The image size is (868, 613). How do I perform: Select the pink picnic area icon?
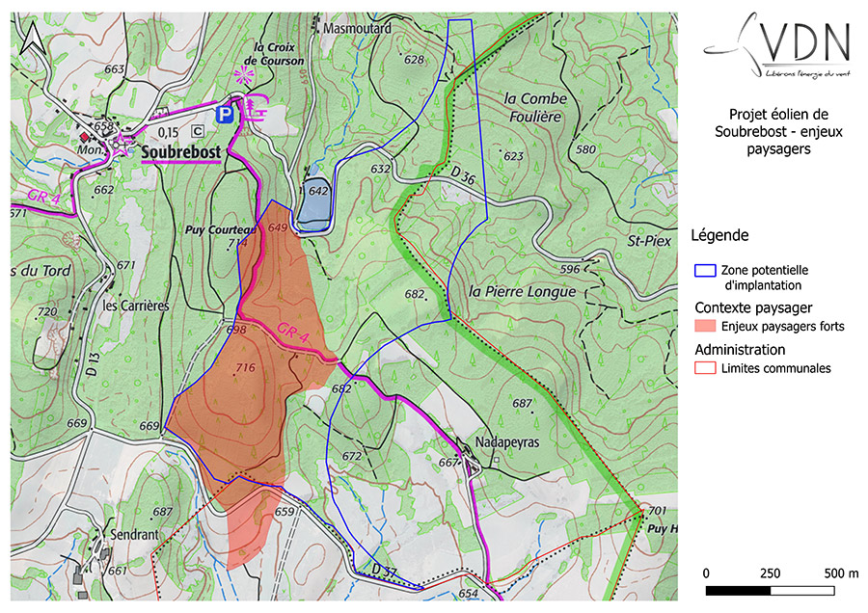point(255,110)
